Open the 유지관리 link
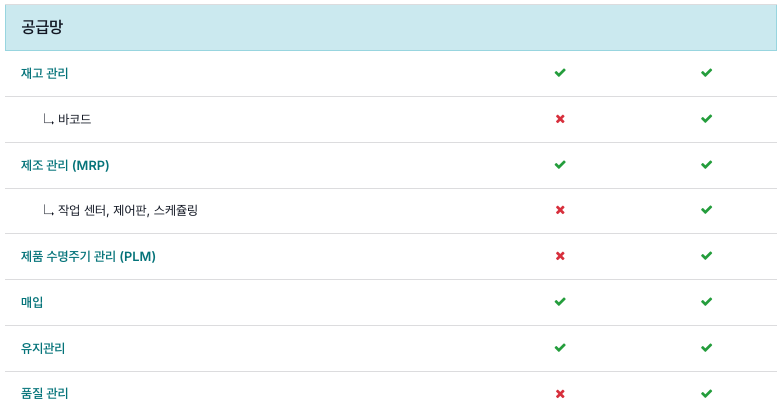Image resolution: width=782 pixels, height=415 pixels. tap(43, 348)
